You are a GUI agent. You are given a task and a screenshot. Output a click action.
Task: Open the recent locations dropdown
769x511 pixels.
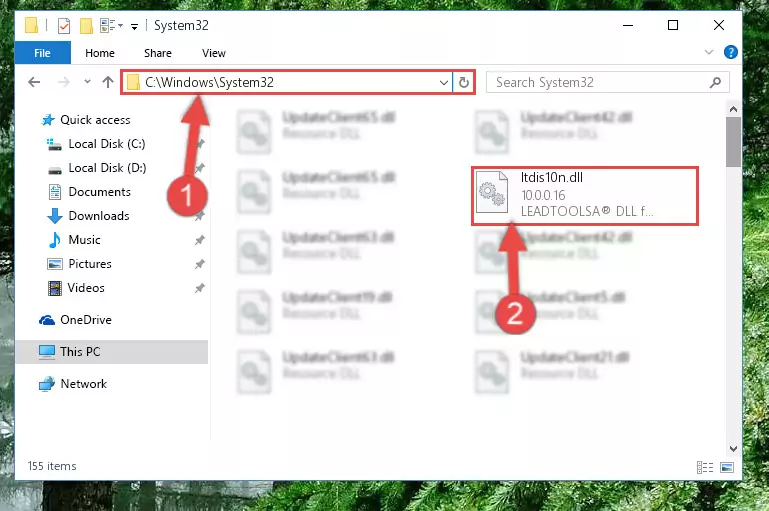(87, 81)
